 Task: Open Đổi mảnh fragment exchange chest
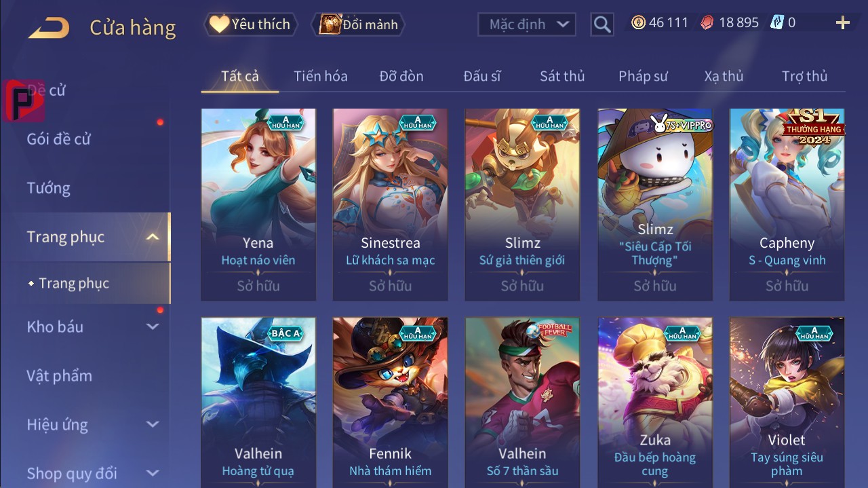coord(358,25)
